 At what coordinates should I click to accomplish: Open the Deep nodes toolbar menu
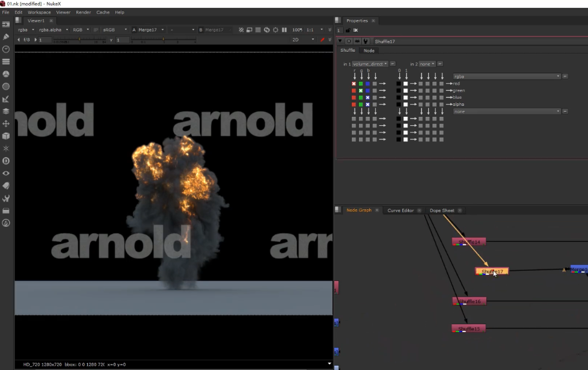point(6,161)
